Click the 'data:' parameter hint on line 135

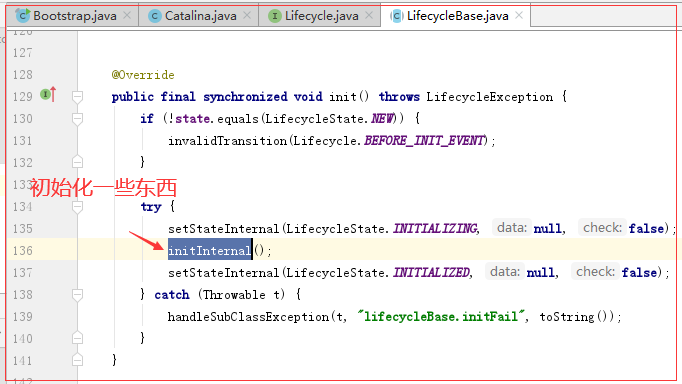[x=512, y=227]
